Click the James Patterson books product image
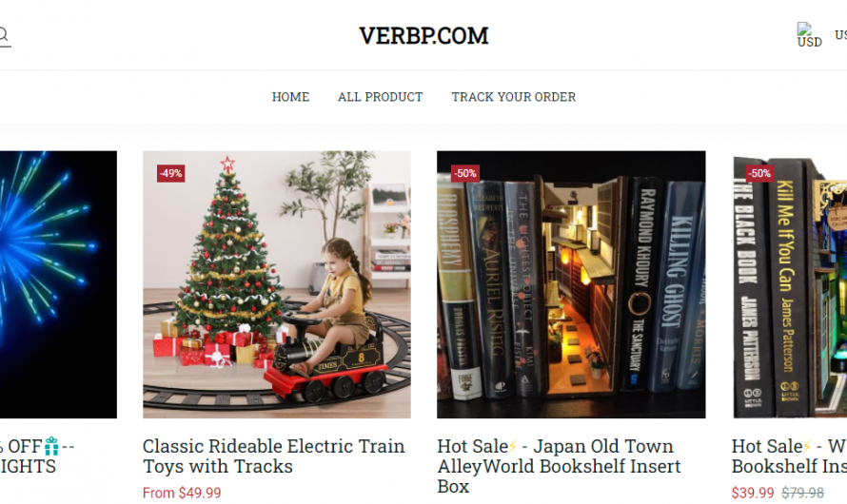The image size is (847, 504). tap(790, 284)
